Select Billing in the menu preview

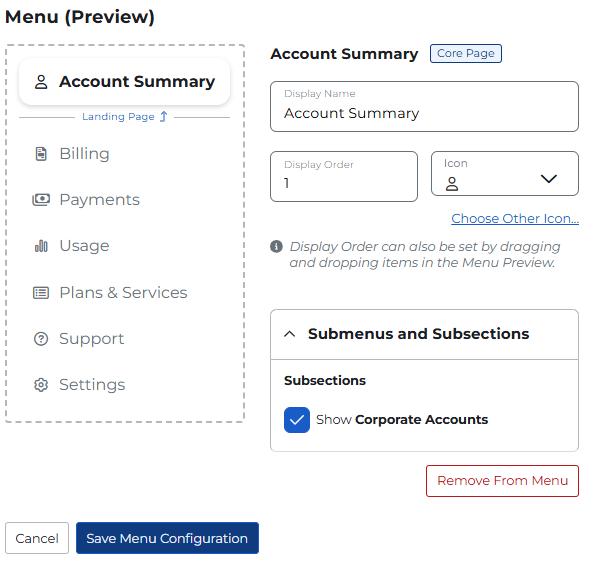pyautogui.click(x=84, y=154)
